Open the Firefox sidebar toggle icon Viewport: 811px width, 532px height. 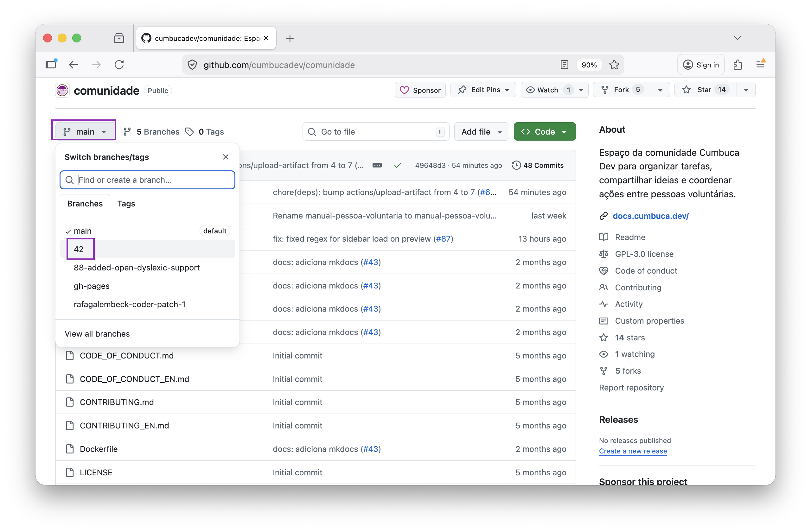tap(51, 64)
